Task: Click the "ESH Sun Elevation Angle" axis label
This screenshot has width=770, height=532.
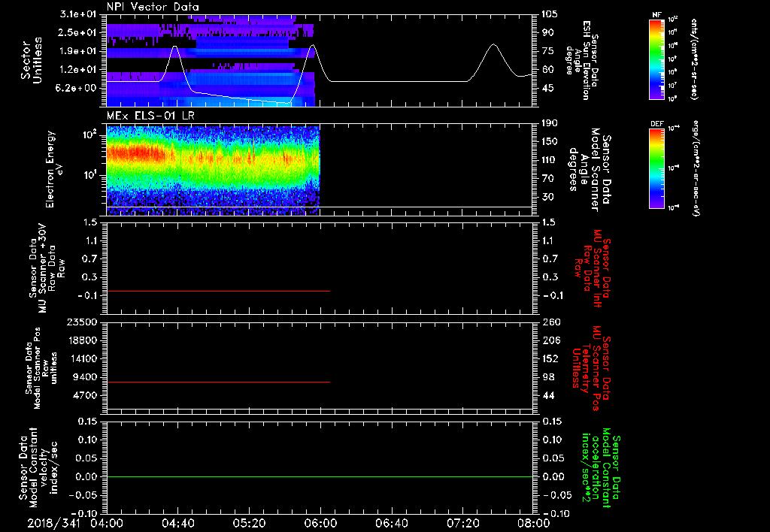Action: (582, 60)
